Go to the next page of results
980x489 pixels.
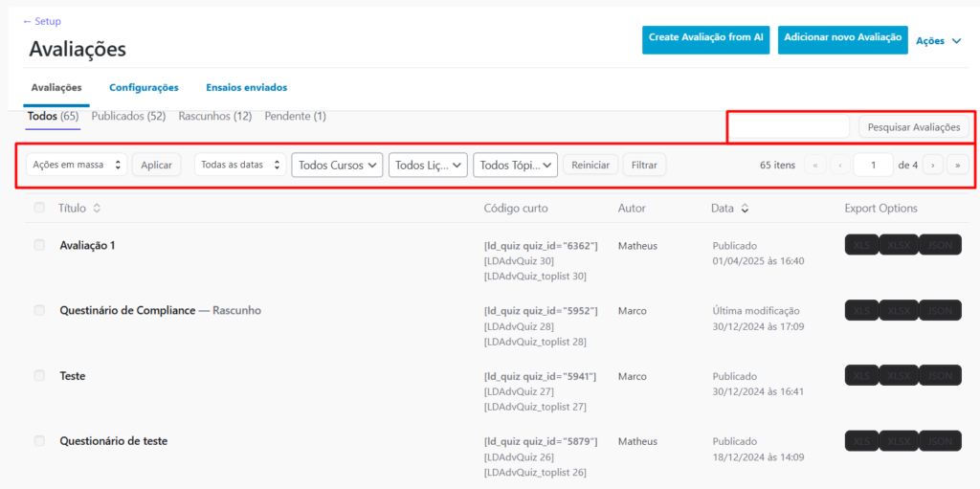932,165
